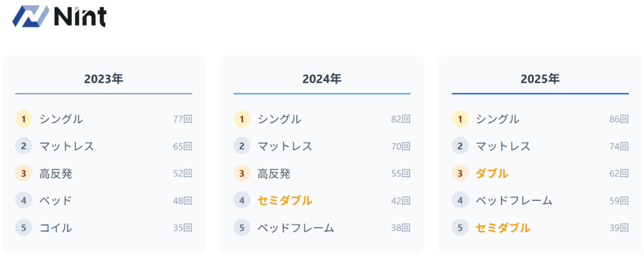Screen dimensions: 644x258
Task: Click the rank 5 badge in 2023年
Action: 24,228
